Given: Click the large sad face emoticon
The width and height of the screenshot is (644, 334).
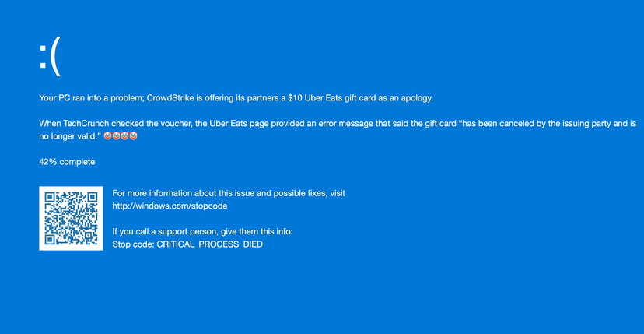Looking at the screenshot, I should click(x=50, y=55).
